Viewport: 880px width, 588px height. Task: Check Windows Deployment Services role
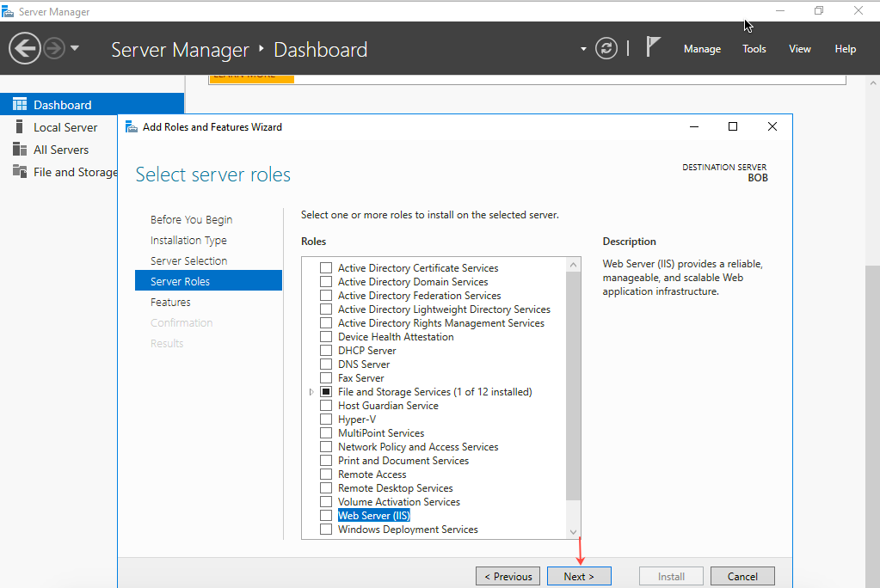click(325, 529)
